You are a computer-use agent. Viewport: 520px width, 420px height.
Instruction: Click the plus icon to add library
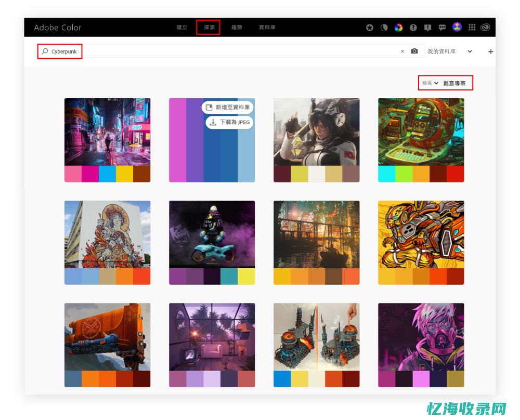click(490, 51)
